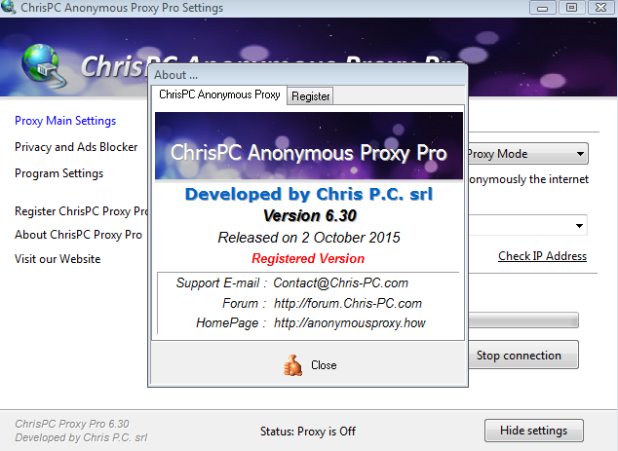Open the Check IP Address link
The image size is (618, 451).
542,256
